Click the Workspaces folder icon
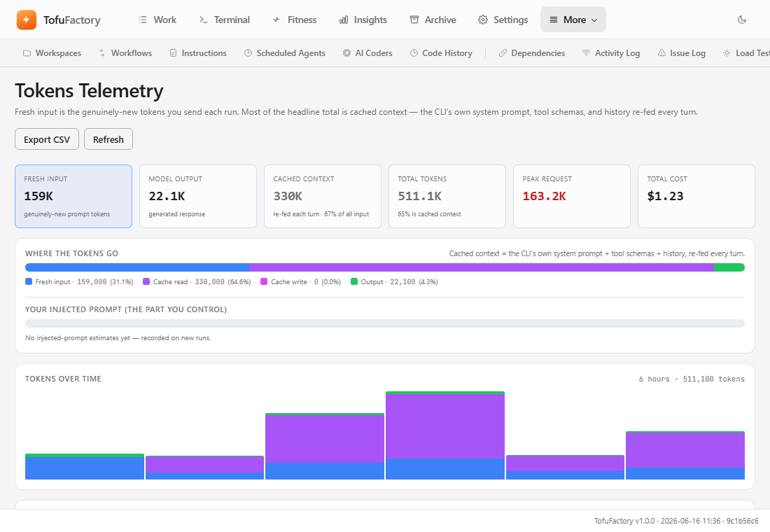The width and height of the screenshot is (770, 532). pos(27,53)
